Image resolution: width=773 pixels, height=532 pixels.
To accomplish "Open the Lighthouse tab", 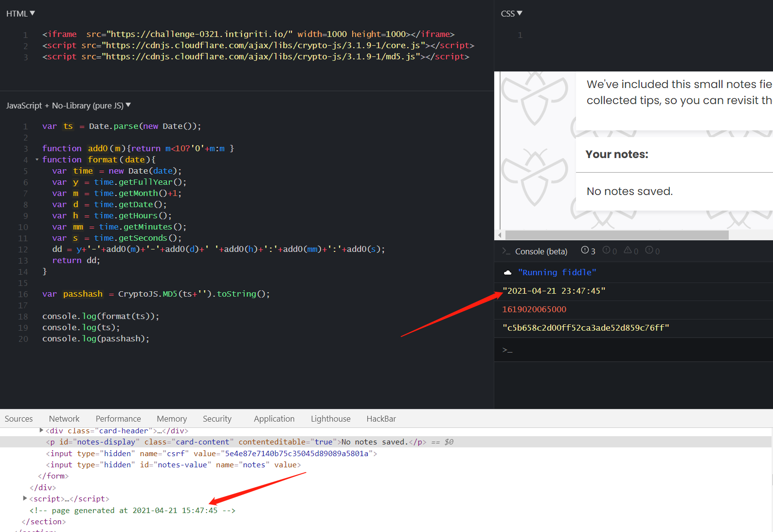I will click(x=330, y=419).
